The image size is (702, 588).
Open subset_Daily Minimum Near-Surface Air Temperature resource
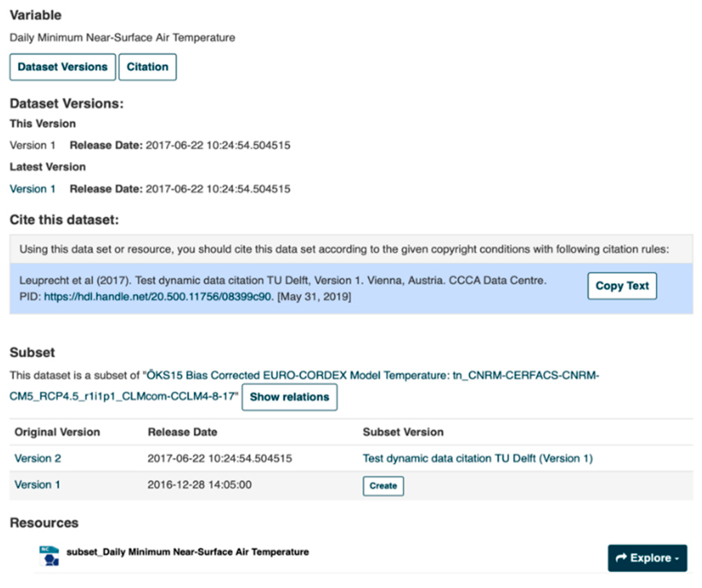188,552
